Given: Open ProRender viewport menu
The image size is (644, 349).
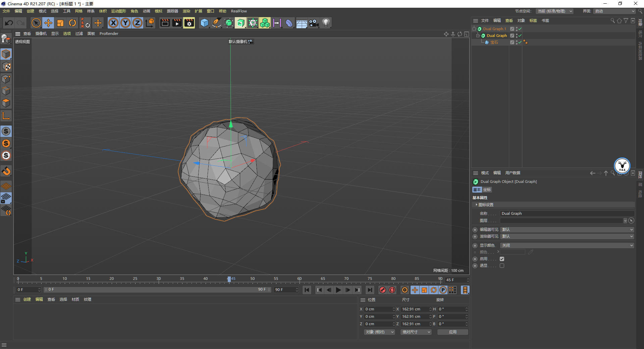Looking at the screenshot, I should coord(109,34).
